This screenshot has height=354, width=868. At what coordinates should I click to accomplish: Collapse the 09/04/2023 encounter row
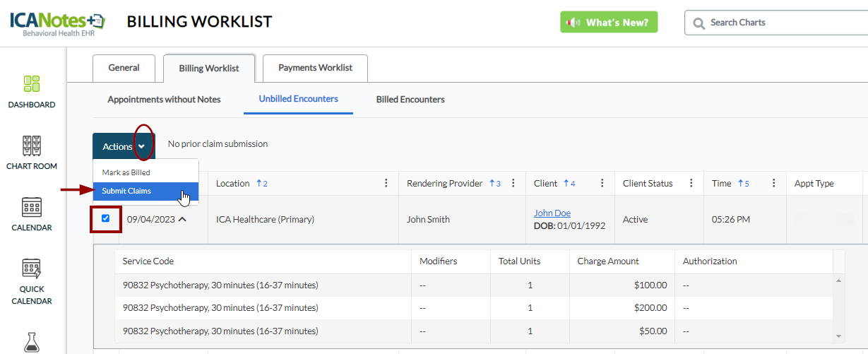182,219
